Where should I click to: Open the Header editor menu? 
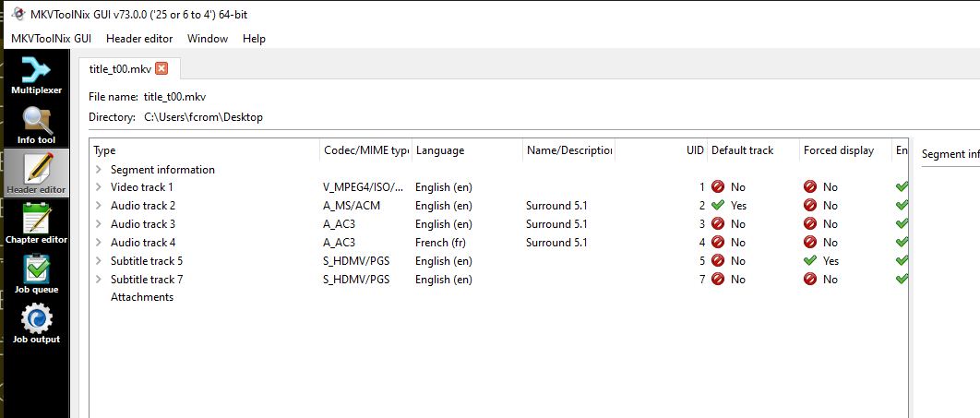pos(139,39)
